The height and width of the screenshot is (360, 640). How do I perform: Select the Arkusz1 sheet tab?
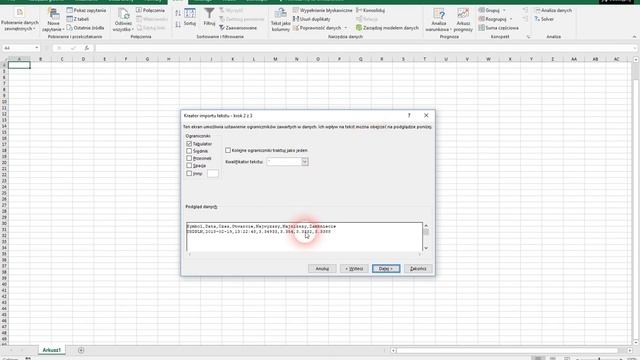(x=51, y=350)
